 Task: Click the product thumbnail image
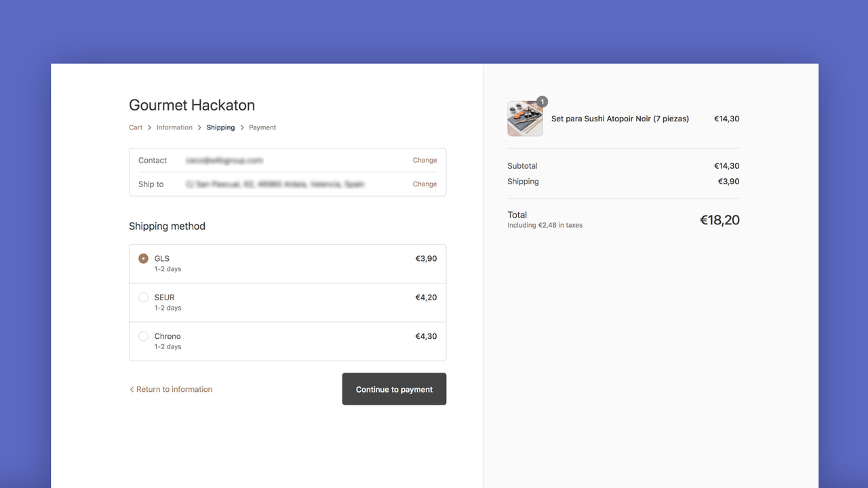525,119
